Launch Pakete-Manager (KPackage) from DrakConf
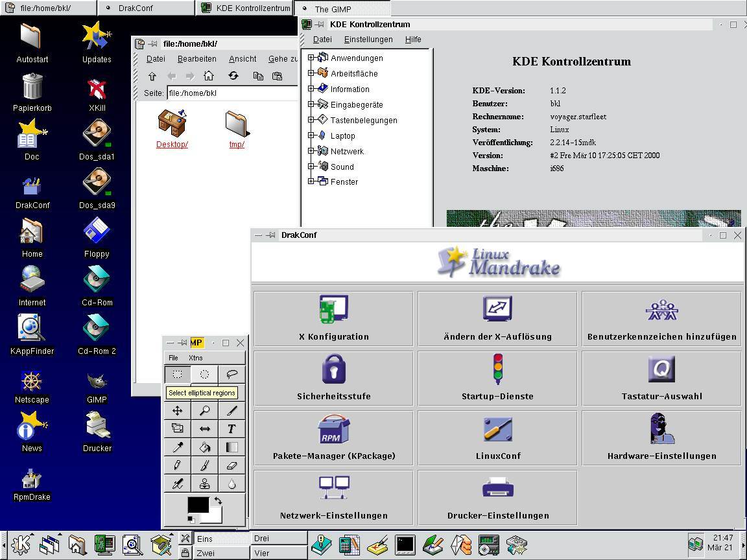The height and width of the screenshot is (560, 747). pyautogui.click(x=333, y=437)
